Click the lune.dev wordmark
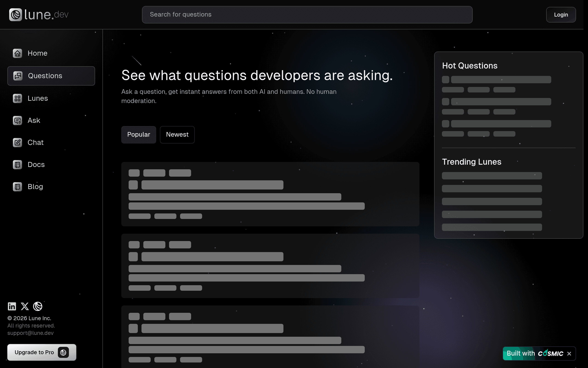Viewport: 588px width, 368px height. (x=46, y=14)
